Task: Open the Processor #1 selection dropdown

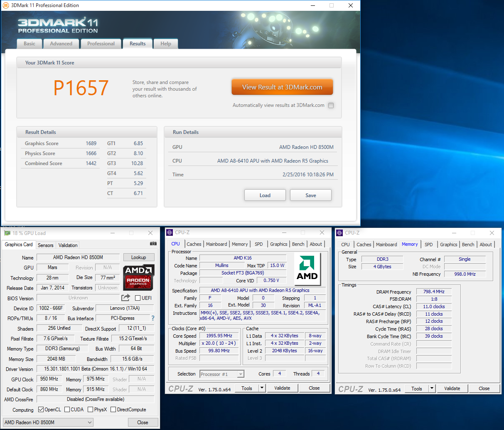Action: (x=222, y=374)
